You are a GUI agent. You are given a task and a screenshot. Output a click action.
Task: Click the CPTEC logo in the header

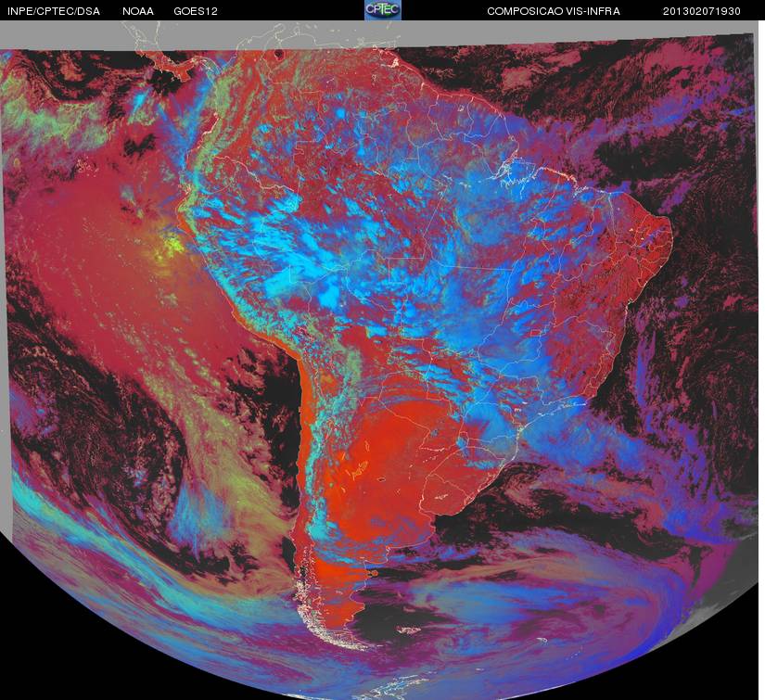click(383, 10)
